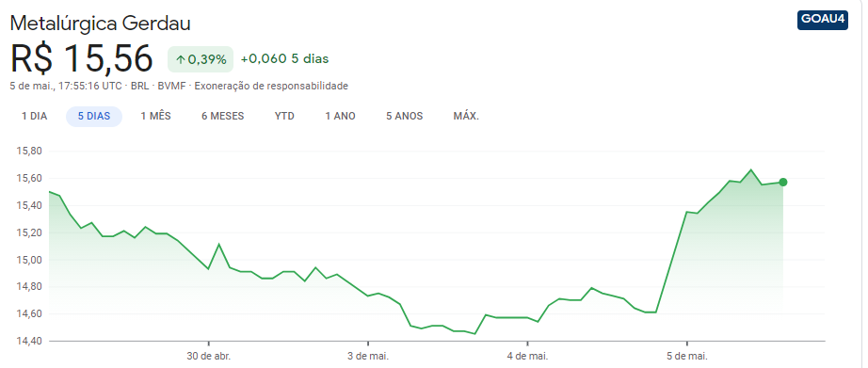Click the green end-point dot on chart line
This screenshot has height=368, width=868.
point(782,182)
